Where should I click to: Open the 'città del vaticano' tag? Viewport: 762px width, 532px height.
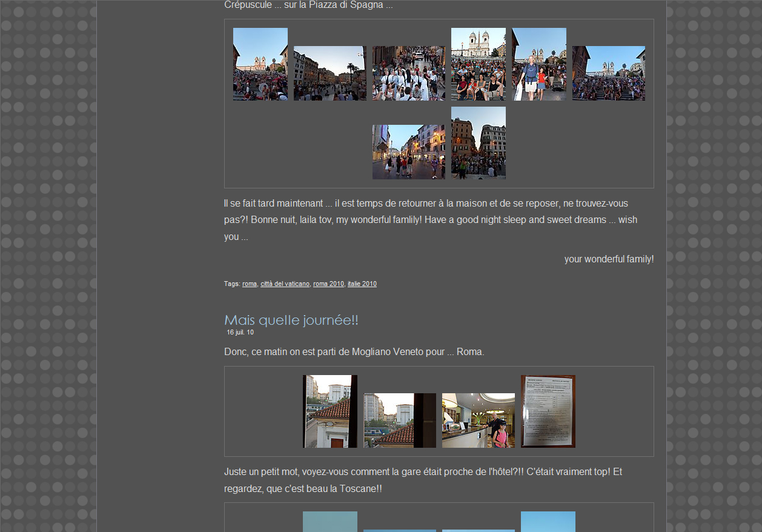click(285, 284)
